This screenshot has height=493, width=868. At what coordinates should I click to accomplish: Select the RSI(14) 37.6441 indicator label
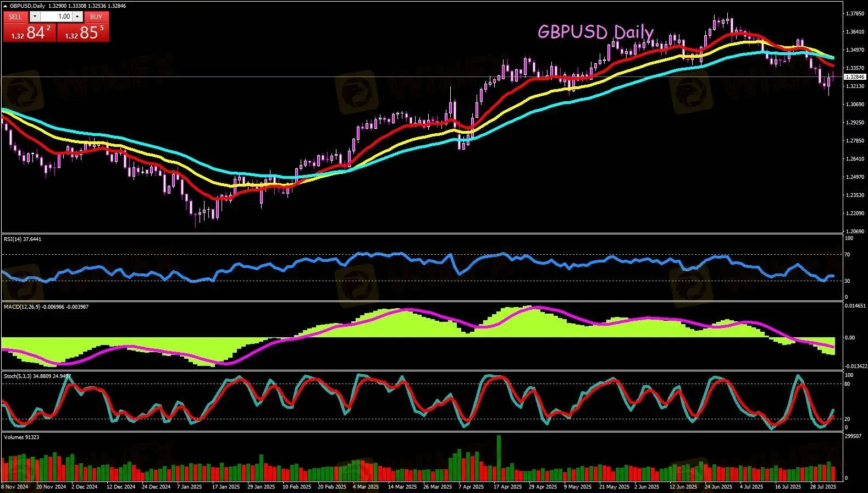23,239
